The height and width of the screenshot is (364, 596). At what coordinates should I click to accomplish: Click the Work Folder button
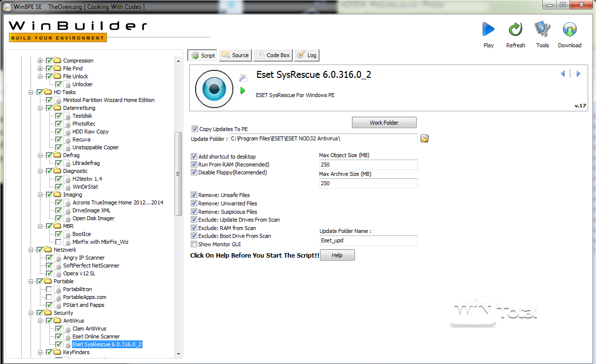(384, 122)
